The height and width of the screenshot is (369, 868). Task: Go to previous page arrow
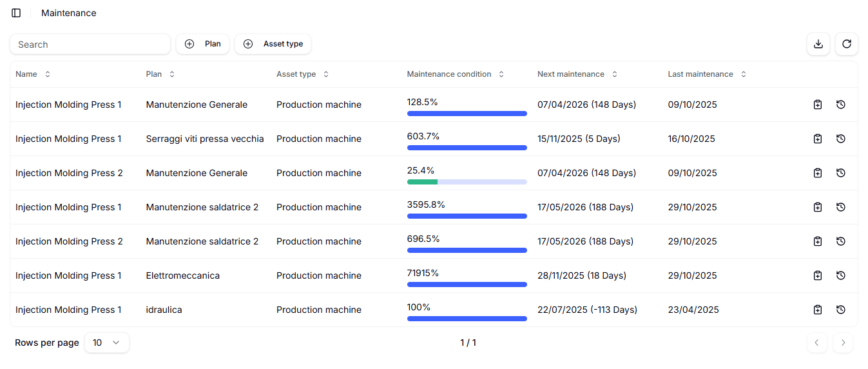pyautogui.click(x=816, y=343)
